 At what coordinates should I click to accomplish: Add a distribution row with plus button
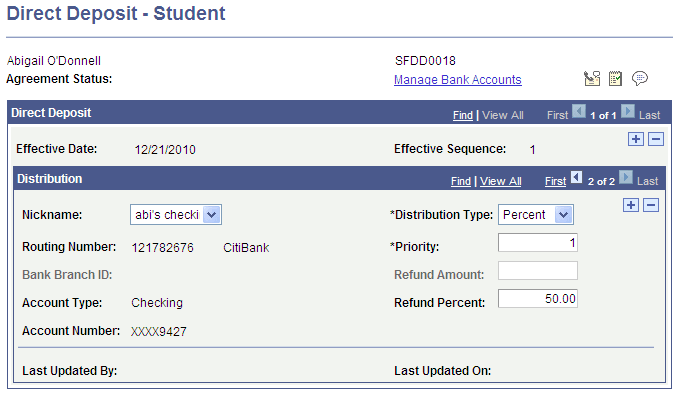631,205
